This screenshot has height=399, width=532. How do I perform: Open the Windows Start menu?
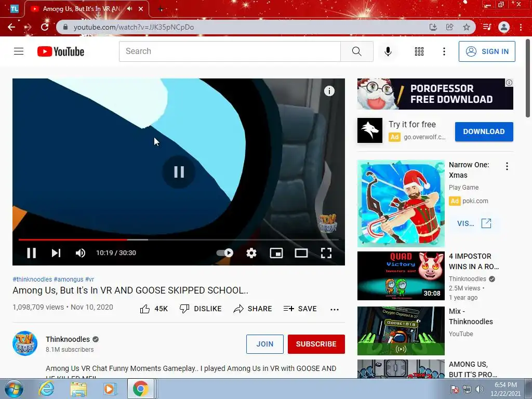tap(14, 389)
